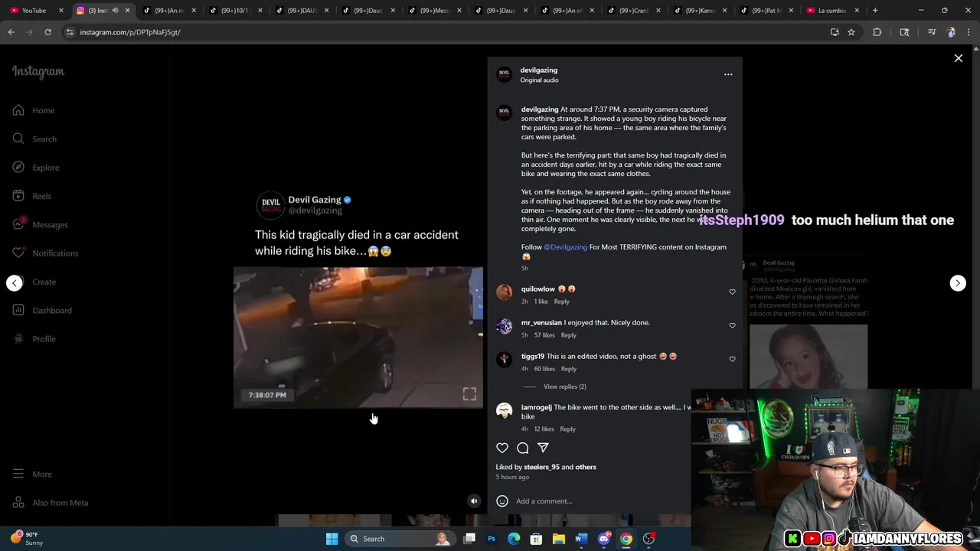Reply to iamrogelj's comment

coord(567,429)
